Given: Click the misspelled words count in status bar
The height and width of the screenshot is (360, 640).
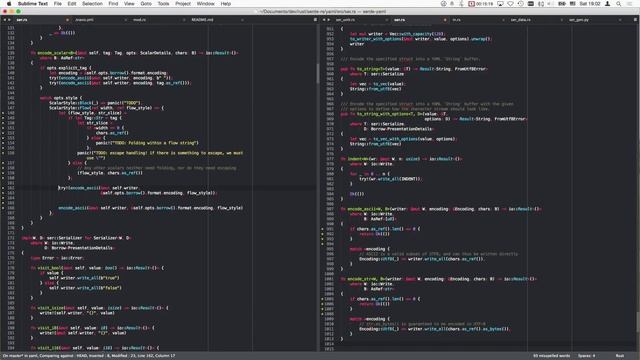Looking at the screenshot, I should pos(551,356).
